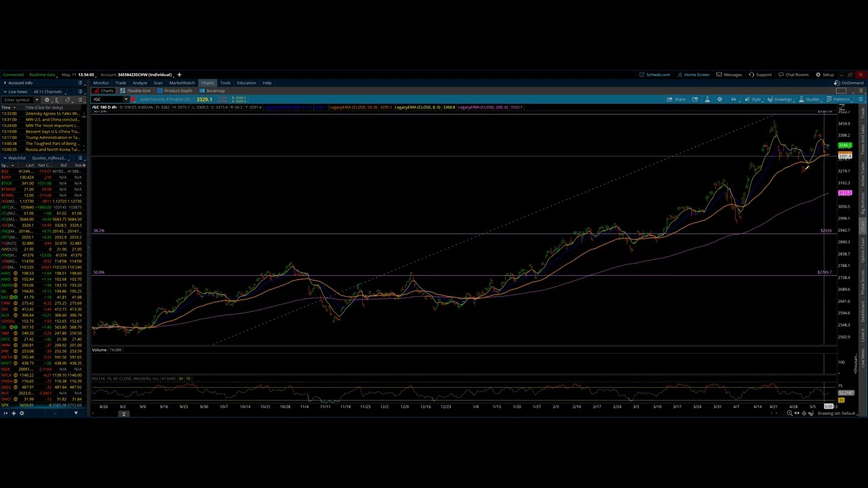Open the Drawings menu

point(779,100)
